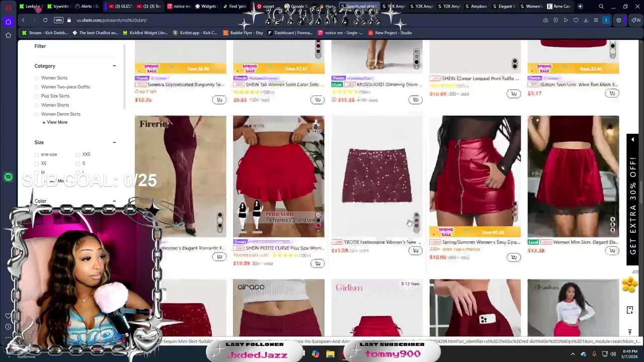Screen dimensions: 644x362
Task: Open the Aria AI button in toolbar
Action: click(x=636, y=20)
